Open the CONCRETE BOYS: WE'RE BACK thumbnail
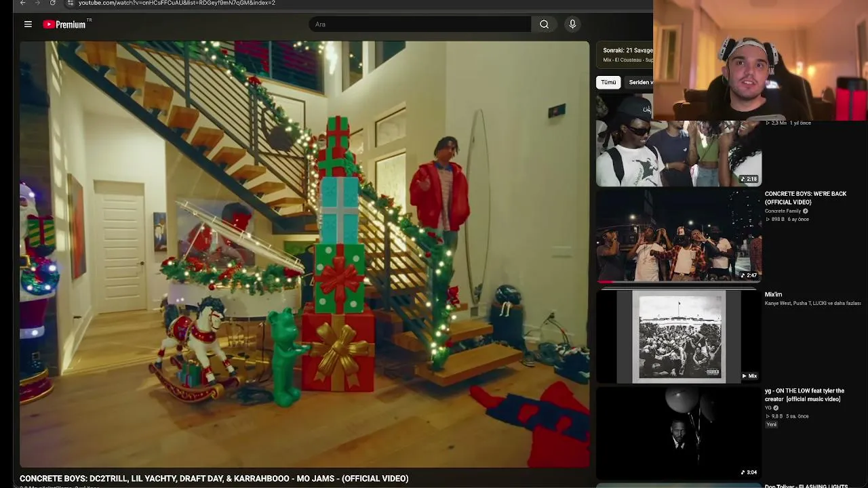 point(679,235)
